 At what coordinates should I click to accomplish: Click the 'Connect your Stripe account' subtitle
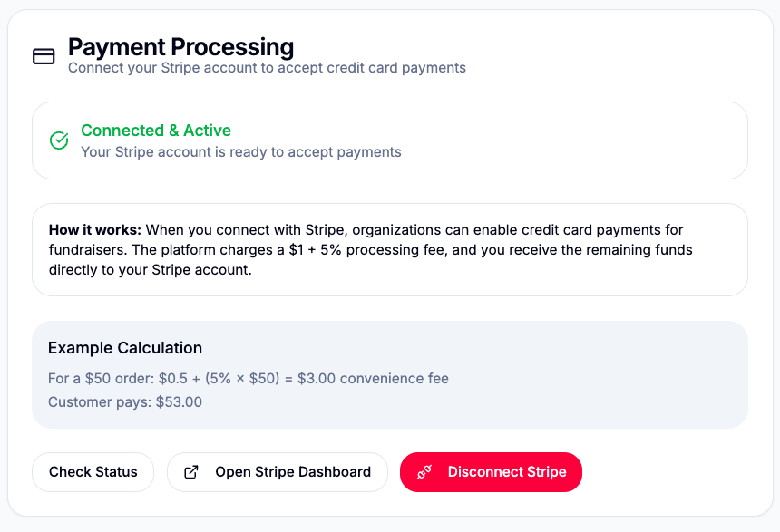267,68
